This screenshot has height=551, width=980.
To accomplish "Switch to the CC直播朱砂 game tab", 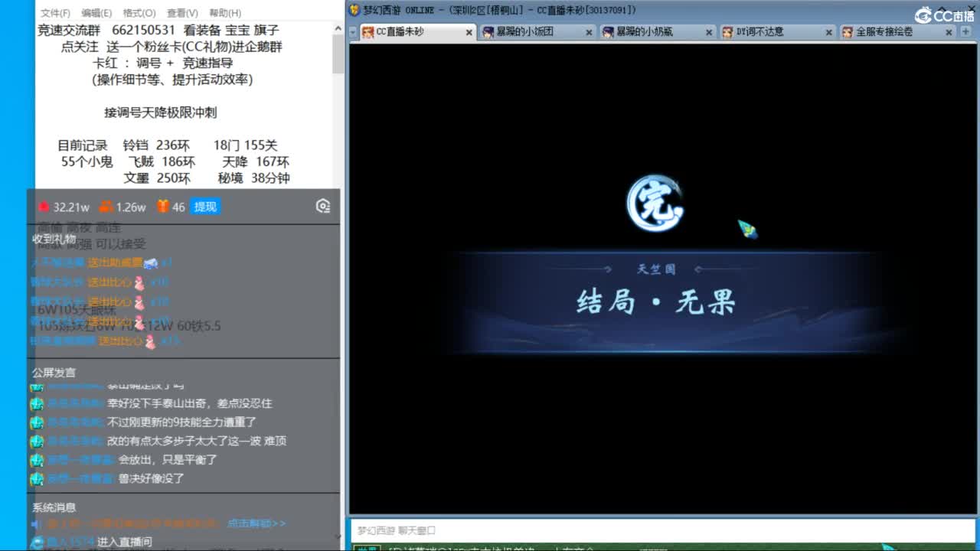I will pyautogui.click(x=417, y=32).
